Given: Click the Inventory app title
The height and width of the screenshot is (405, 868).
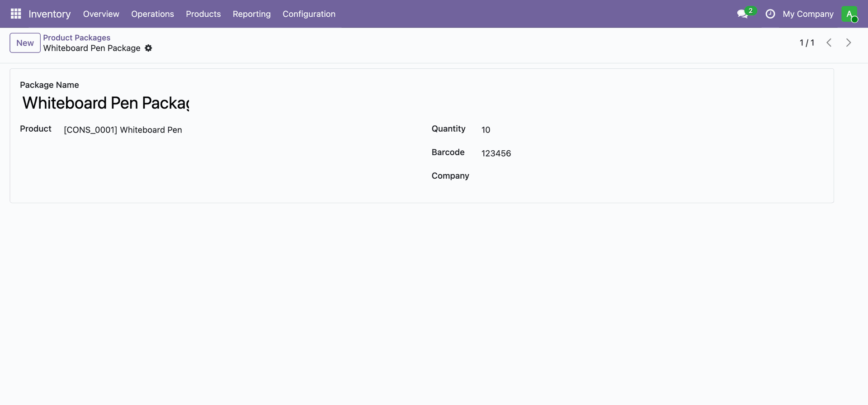Looking at the screenshot, I should pos(50,14).
